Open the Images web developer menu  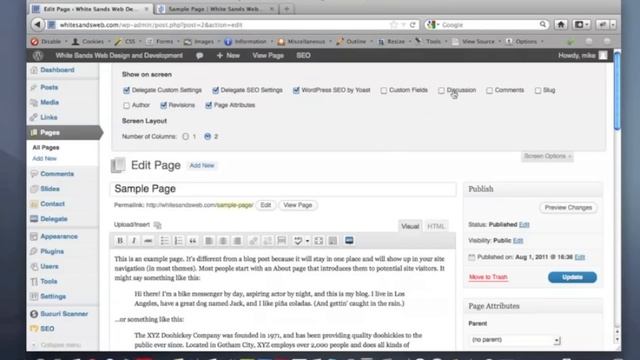point(202,42)
